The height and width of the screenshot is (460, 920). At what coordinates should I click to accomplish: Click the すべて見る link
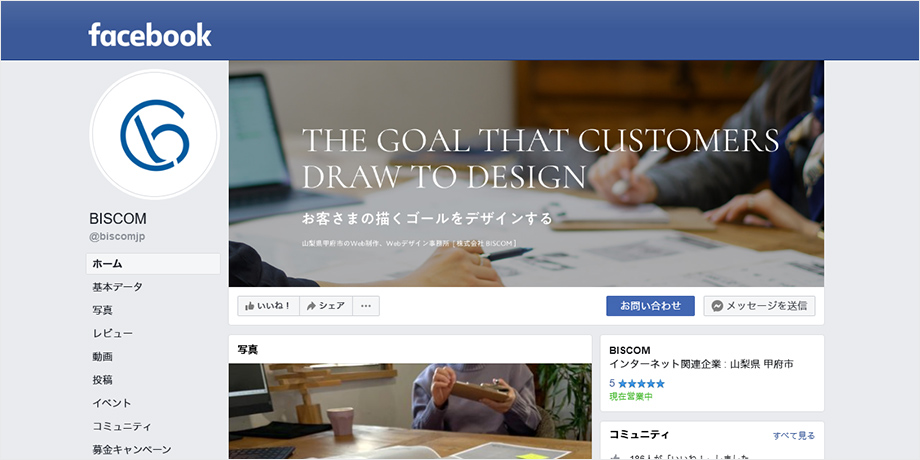pos(794,435)
